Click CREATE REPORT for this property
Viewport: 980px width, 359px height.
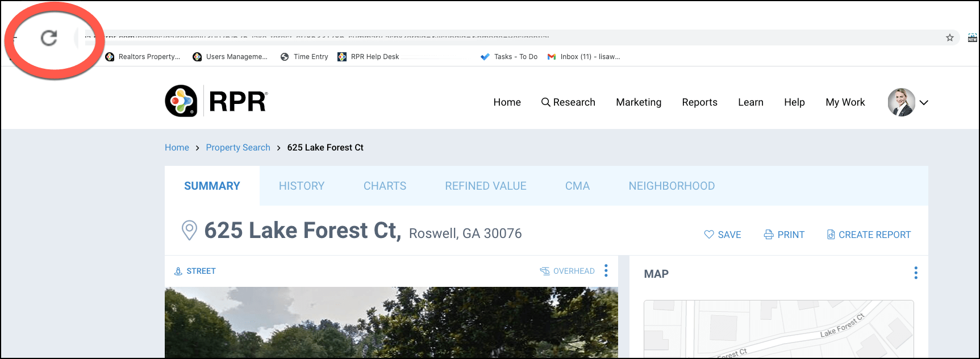tap(869, 235)
